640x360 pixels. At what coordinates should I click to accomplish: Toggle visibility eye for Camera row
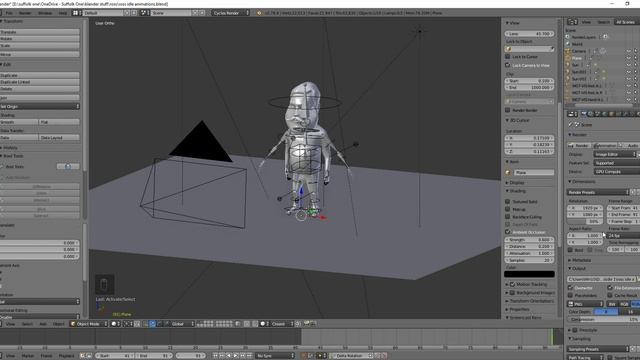click(x=629, y=51)
